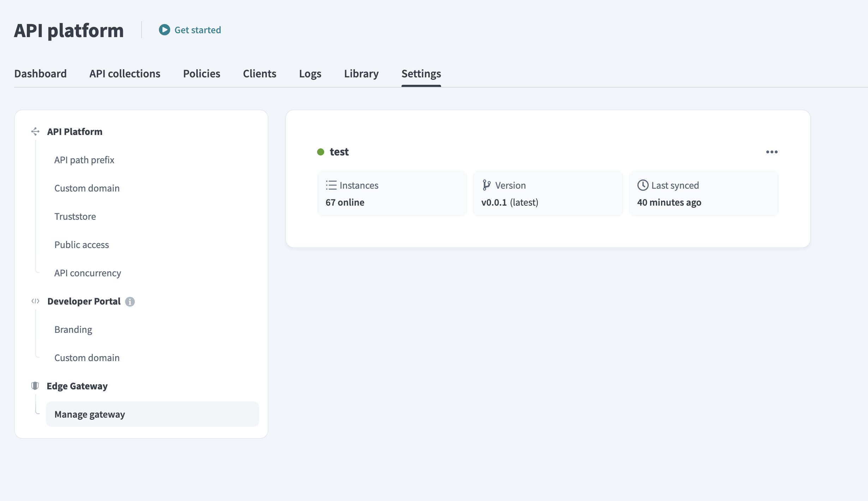Select Manage gateway in the sidebar
Image resolution: width=868 pixels, height=501 pixels.
(89, 414)
